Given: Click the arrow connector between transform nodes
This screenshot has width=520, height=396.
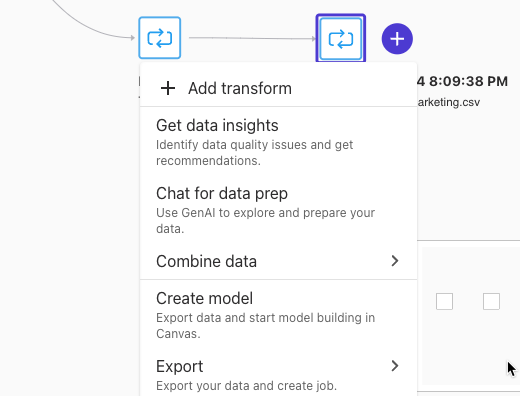Looking at the screenshot, I should click(x=252, y=38).
